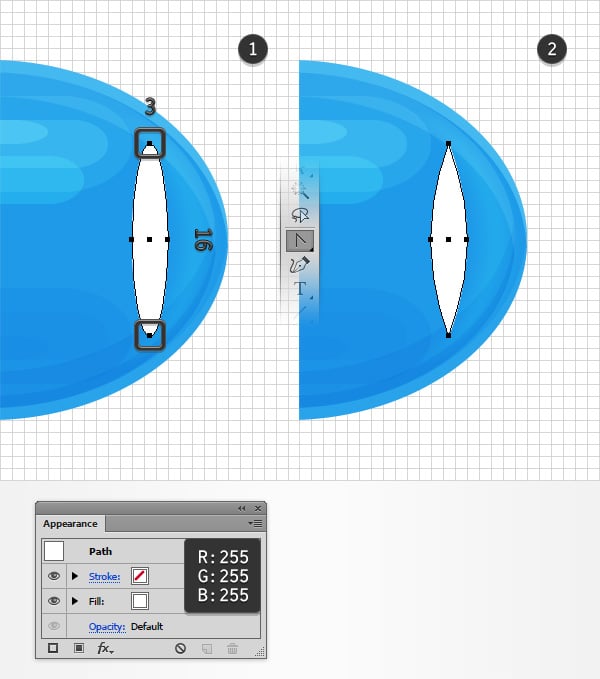Click the top anchor point of left shape
The image size is (600, 679).
pos(149,143)
